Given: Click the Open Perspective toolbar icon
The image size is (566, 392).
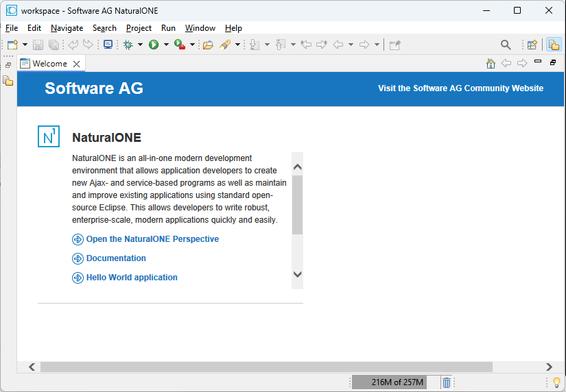Looking at the screenshot, I should coord(532,45).
